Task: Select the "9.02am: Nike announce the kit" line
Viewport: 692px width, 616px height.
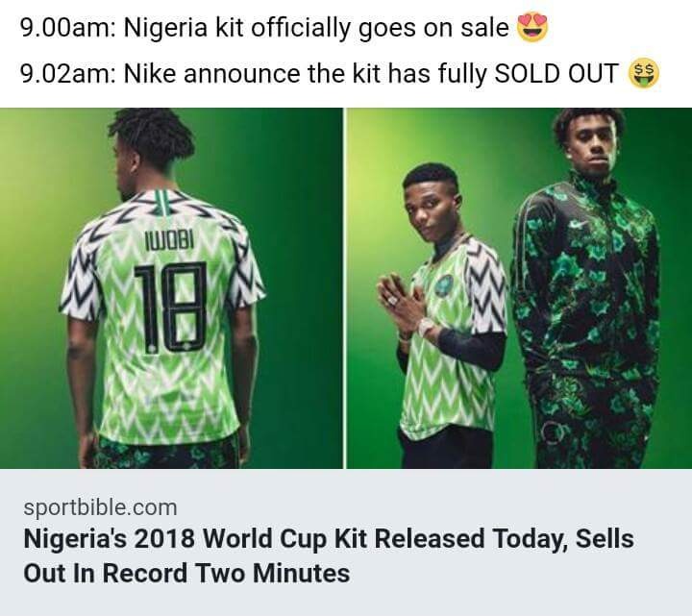Action: [317, 74]
